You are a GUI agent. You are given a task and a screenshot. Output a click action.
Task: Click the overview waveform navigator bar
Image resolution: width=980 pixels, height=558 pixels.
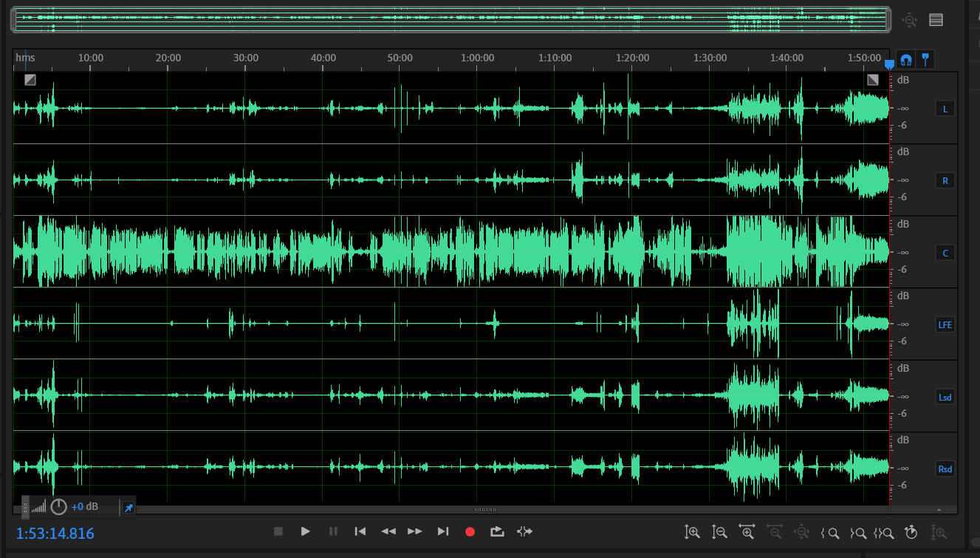tap(450, 20)
